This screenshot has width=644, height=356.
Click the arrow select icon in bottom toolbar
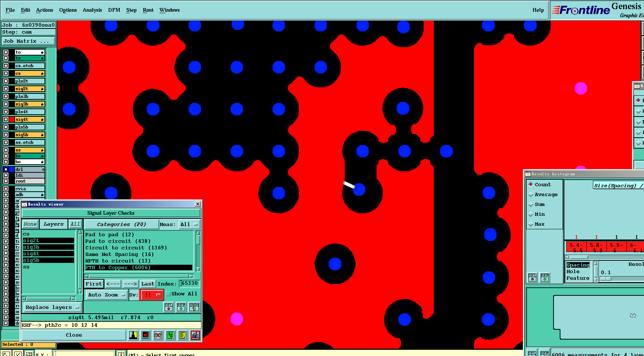pyautogui.click(x=6, y=353)
